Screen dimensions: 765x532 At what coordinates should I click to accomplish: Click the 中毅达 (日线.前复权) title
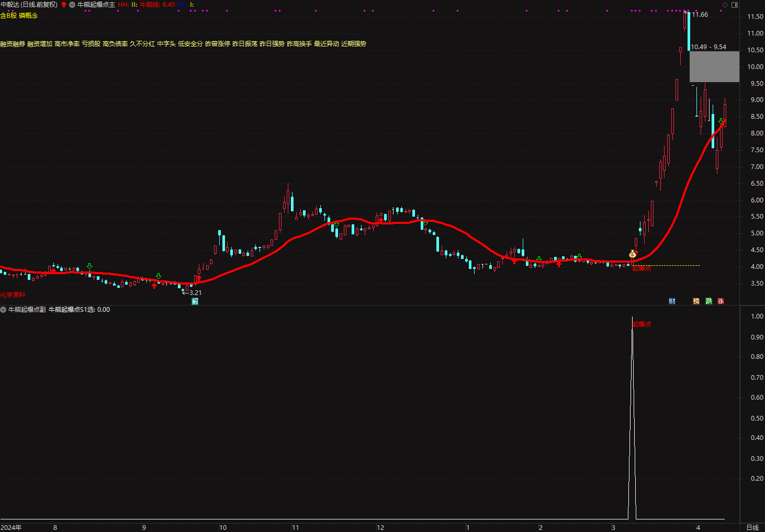tap(29, 5)
